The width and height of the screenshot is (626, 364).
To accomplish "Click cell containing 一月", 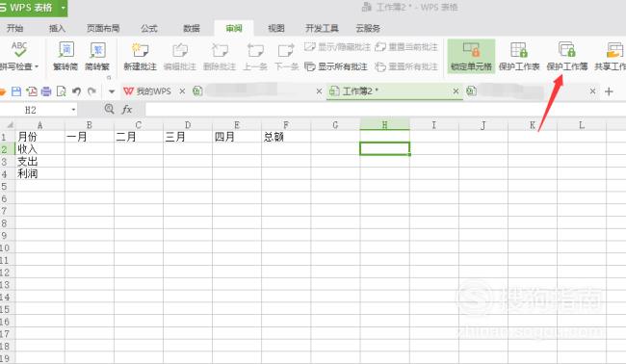I will click(90, 137).
